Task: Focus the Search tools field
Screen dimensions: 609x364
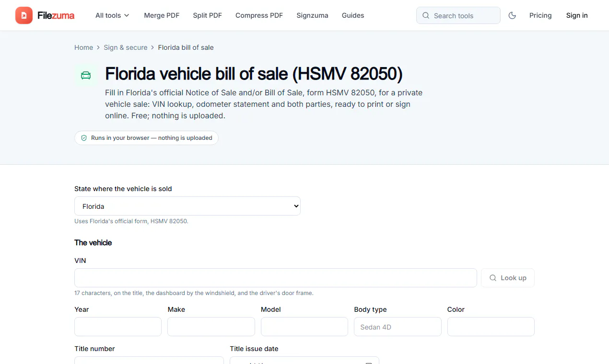Action: [458, 15]
